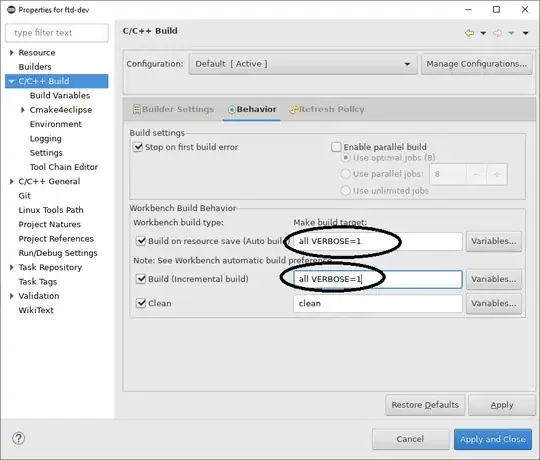Open the Refresh Policy tab
Image resolution: width=540 pixels, height=460 pixels.
tap(327, 109)
